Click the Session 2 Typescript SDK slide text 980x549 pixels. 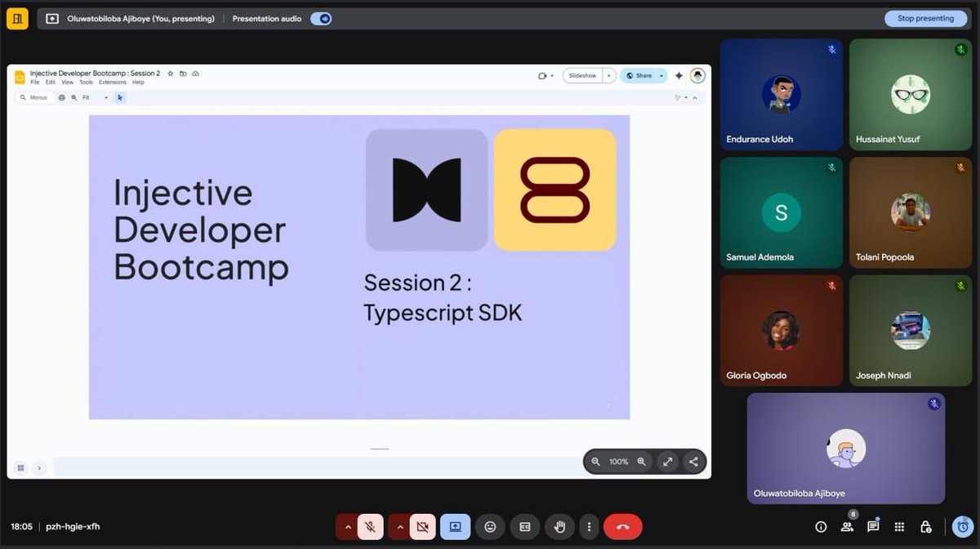coord(443,297)
